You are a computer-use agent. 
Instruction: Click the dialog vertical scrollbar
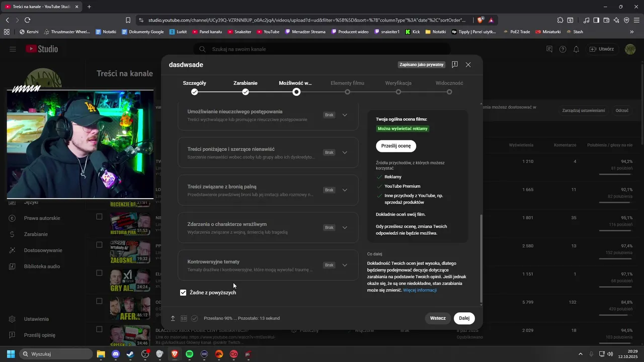coord(481,259)
